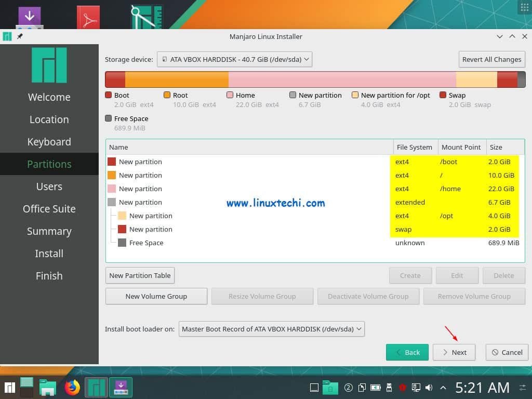Viewport: 532px width, 399px height.
Task: Open the Manjaro application launcher menu
Action: point(10,387)
